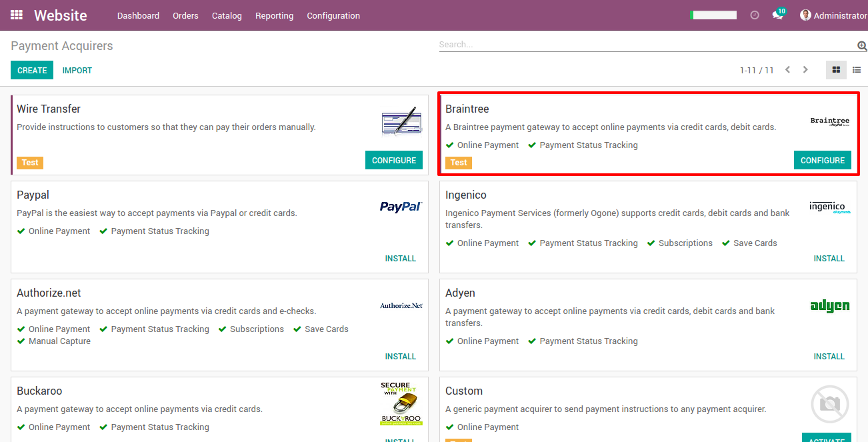The height and width of the screenshot is (442, 868).
Task: Click the Ingenico logo image
Action: 830,207
